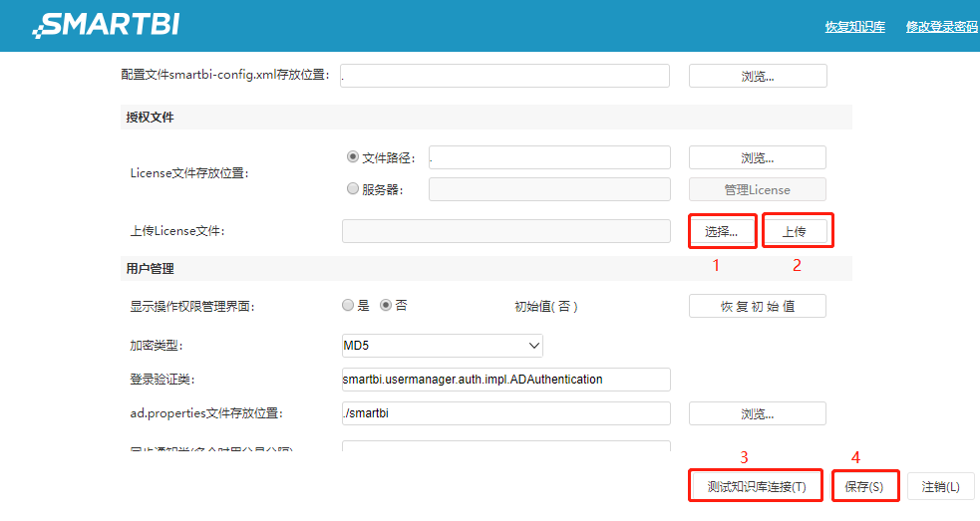Click the 管理License button
The width and height of the screenshot is (980, 521).
pos(758,189)
